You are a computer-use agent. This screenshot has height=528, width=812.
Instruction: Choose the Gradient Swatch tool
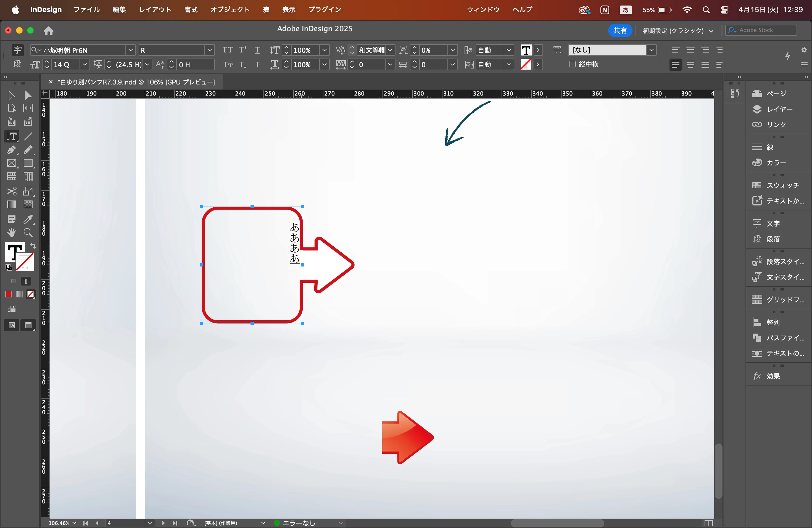[11, 205]
